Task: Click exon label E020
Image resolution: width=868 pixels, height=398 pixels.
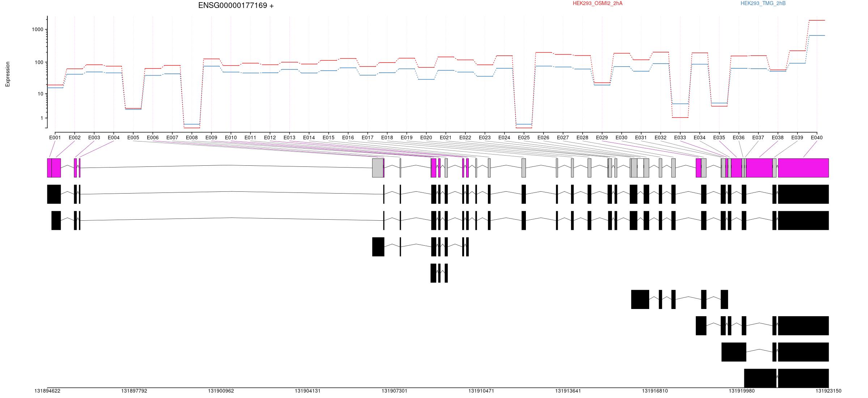Action: [x=426, y=137]
